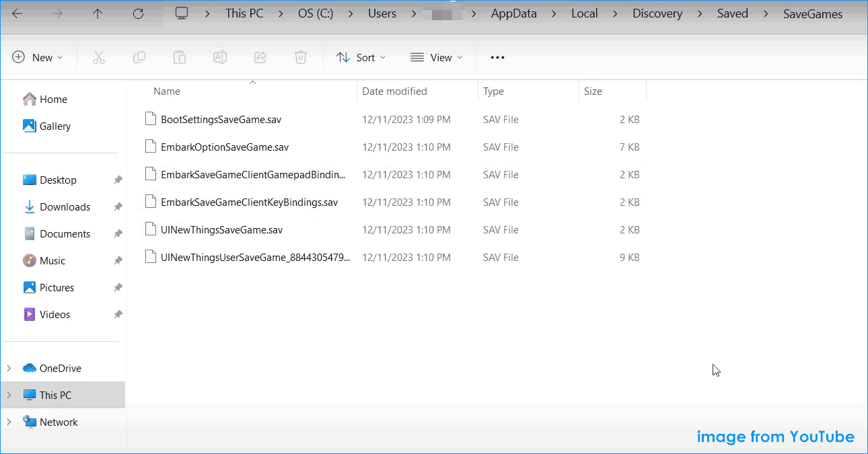868x454 pixels.
Task: Click the Delete trash can icon
Action: [x=301, y=58]
